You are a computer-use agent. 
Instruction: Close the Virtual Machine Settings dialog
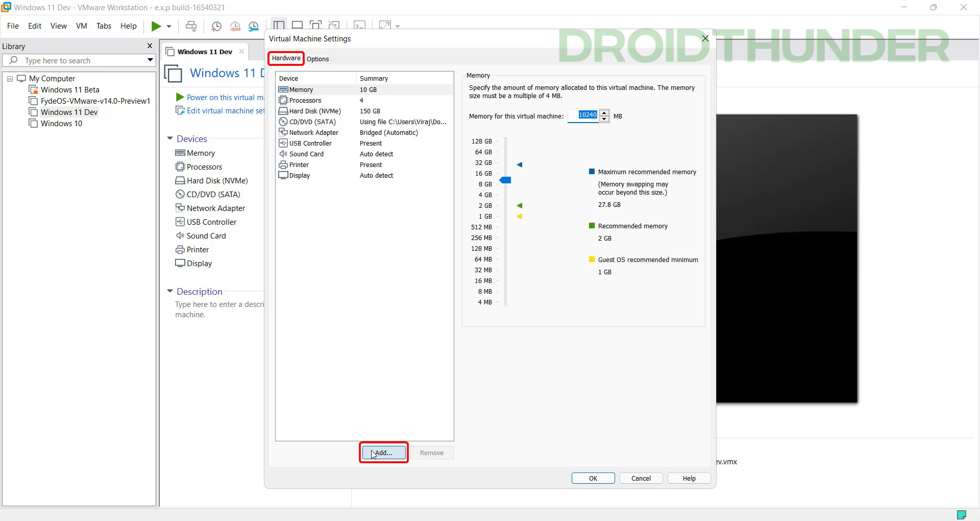705,38
